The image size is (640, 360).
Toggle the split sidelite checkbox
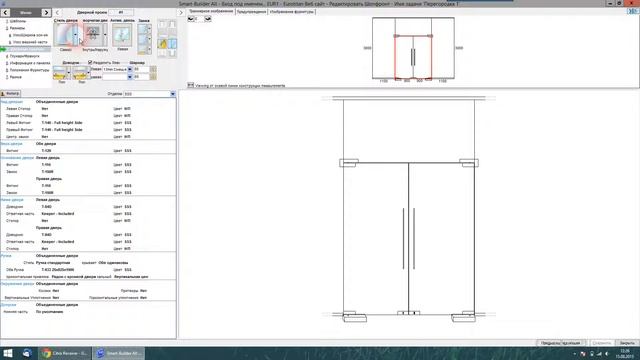click(x=90, y=62)
